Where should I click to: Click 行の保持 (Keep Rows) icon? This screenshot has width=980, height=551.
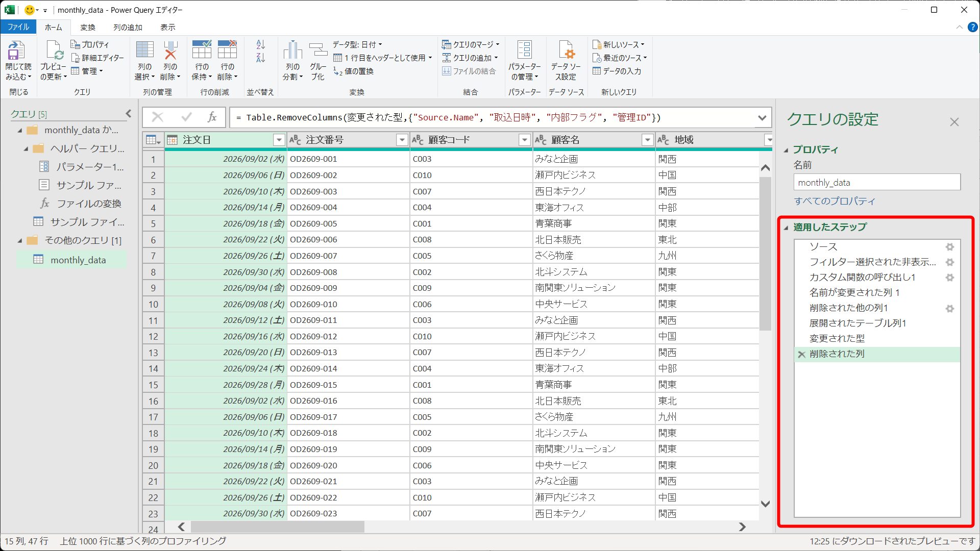202,50
